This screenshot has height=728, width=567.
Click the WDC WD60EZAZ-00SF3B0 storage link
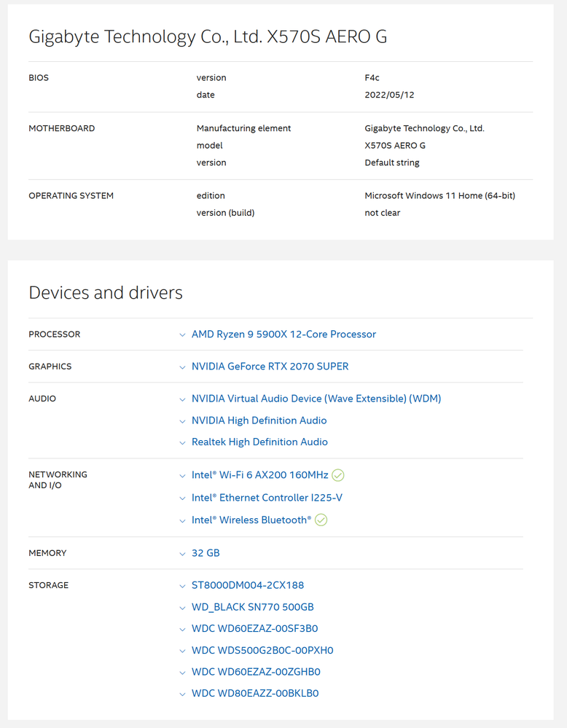click(x=254, y=628)
